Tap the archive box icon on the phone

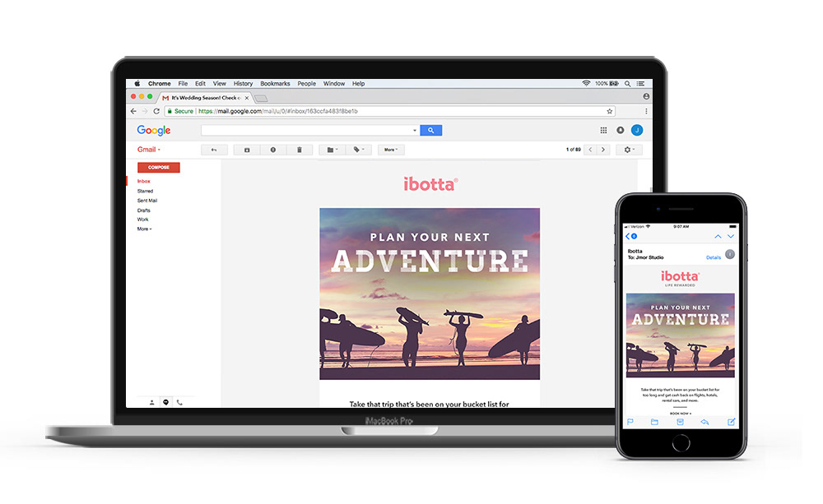[680, 422]
